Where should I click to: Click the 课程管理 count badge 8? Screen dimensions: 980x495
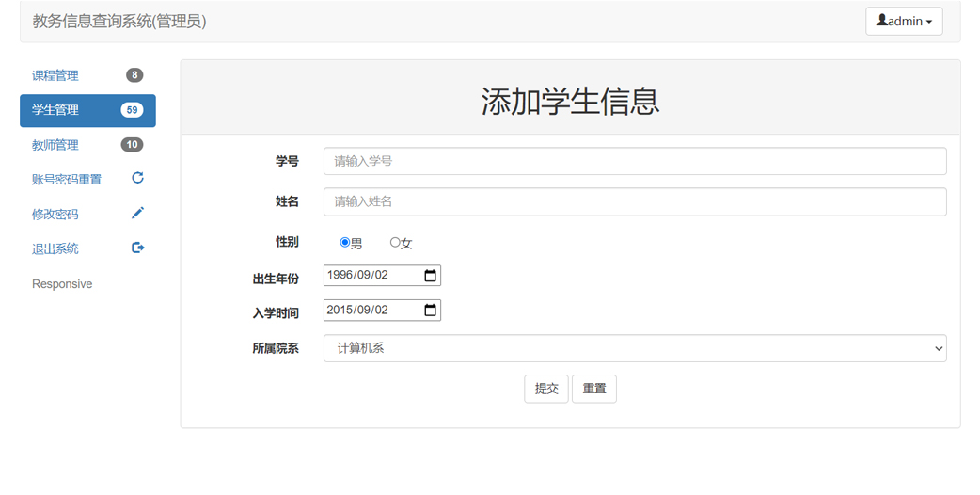tap(134, 75)
